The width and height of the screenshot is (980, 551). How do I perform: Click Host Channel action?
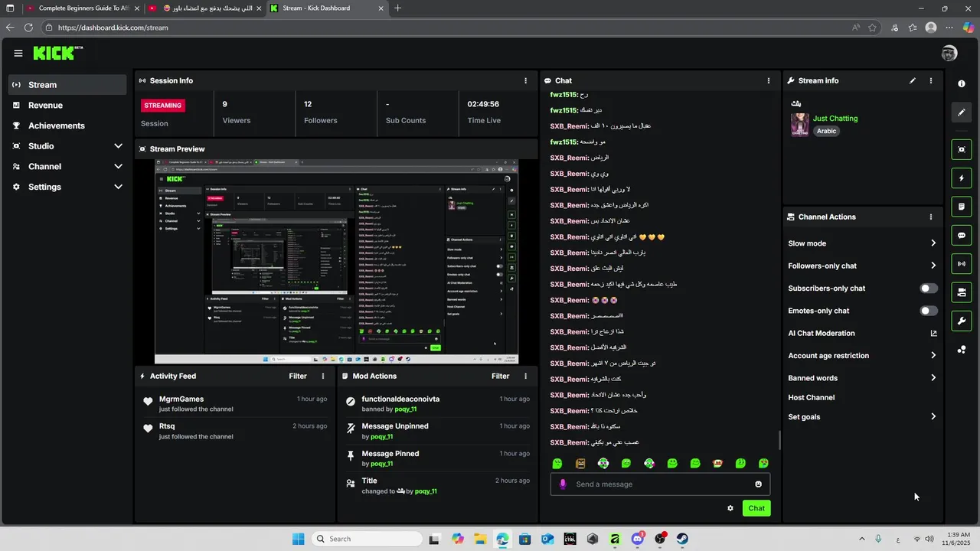pos(811,397)
